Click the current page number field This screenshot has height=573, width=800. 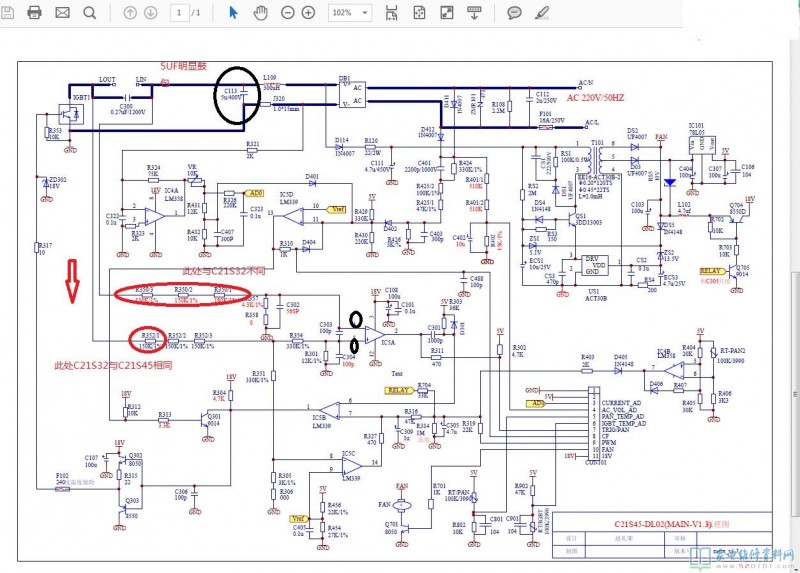(179, 13)
